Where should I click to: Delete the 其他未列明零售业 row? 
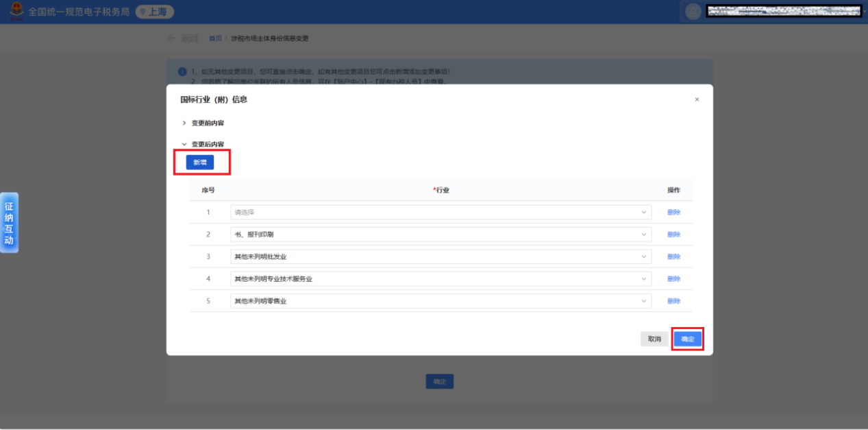click(x=673, y=301)
